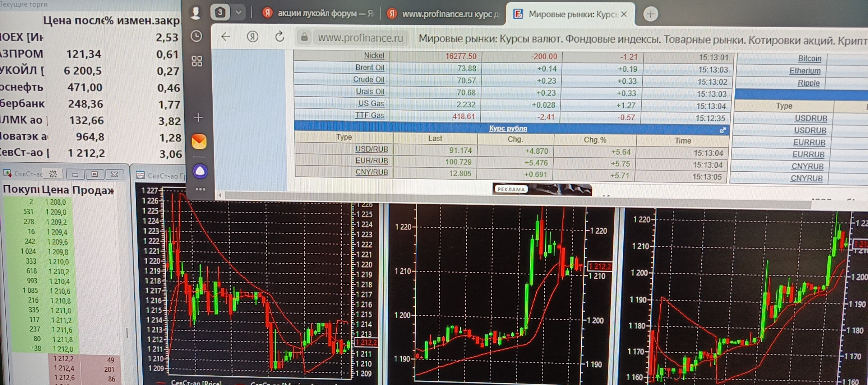Open the Ripple link in the right panel

(x=808, y=83)
